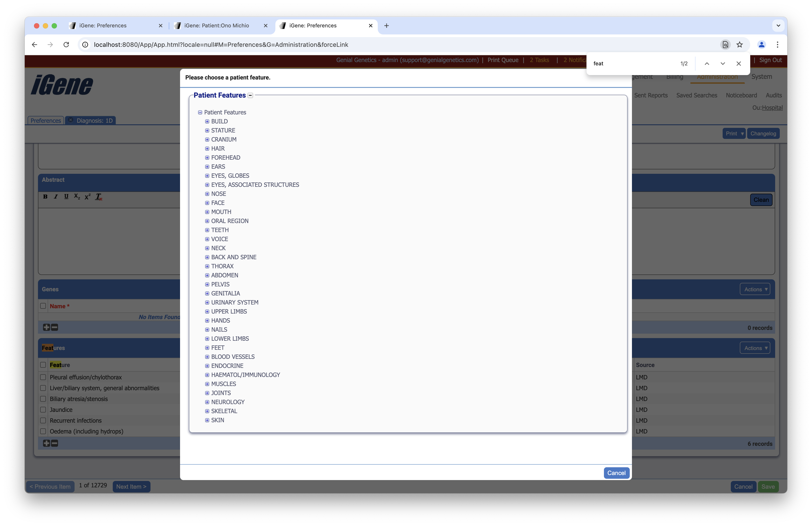Expand the EYES, GLOBES category
Viewport: 812px width, 526px height.
pyautogui.click(x=207, y=176)
